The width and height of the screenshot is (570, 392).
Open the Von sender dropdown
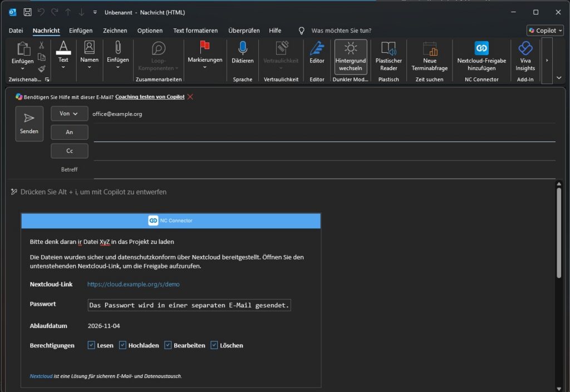point(69,114)
